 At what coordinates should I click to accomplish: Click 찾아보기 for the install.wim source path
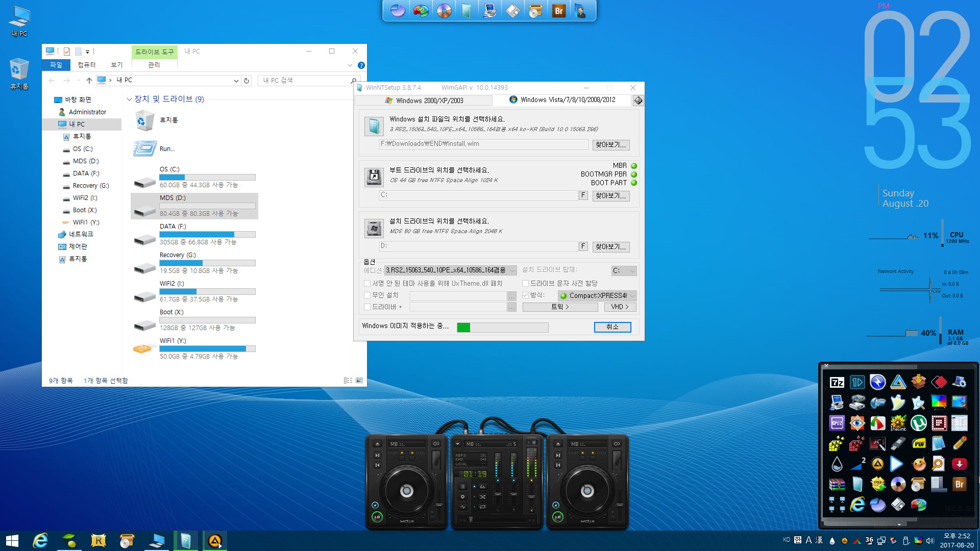pyautogui.click(x=611, y=145)
